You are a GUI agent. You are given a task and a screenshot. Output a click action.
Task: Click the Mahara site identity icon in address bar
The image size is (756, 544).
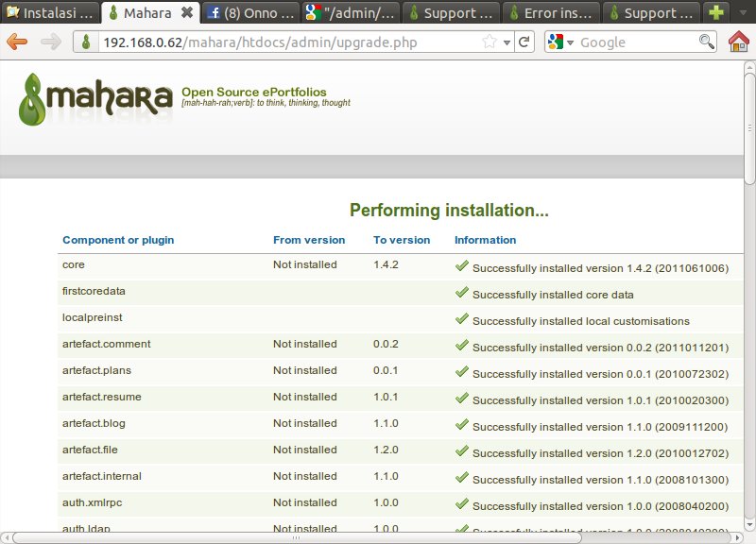(x=86, y=42)
